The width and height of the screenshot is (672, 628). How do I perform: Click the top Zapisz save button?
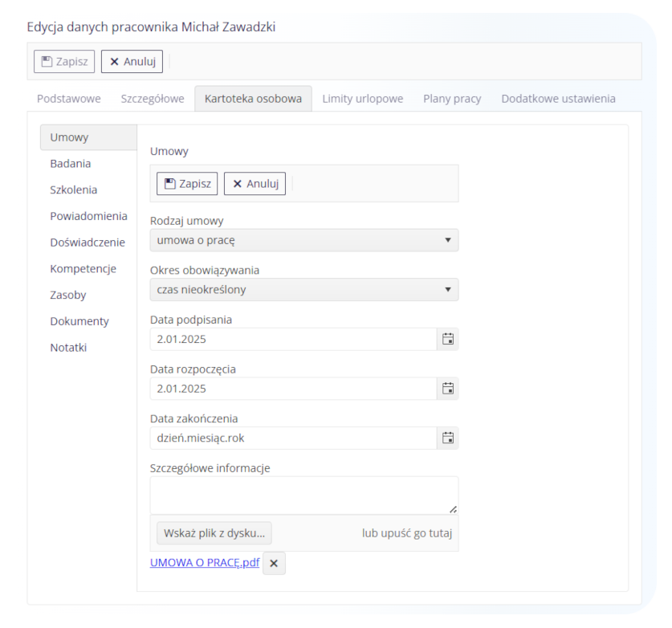click(x=64, y=61)
